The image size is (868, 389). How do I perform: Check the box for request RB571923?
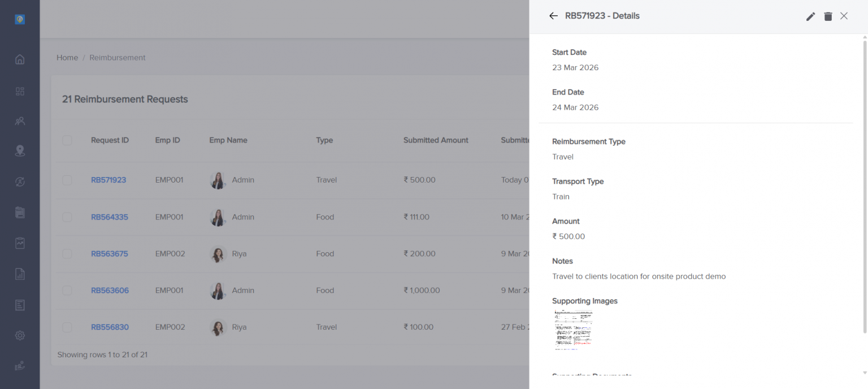click(67, 180)
